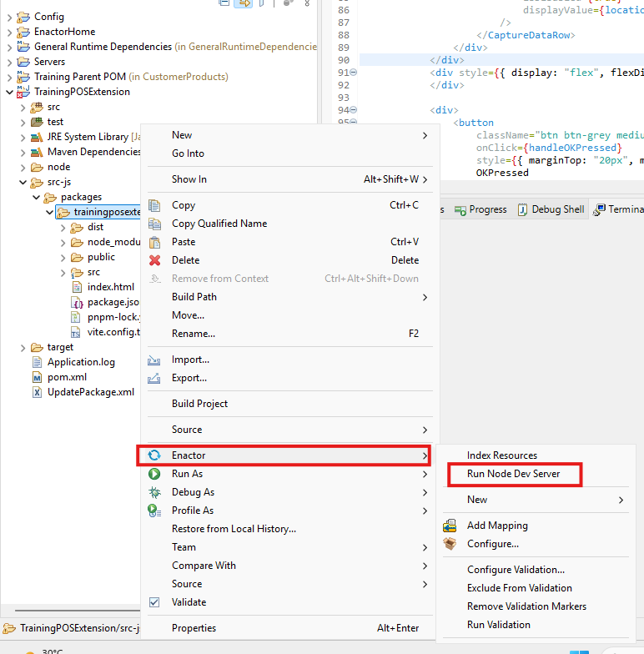Viewport: 644px width, 654px height.
Task: Click the Enactor refresh icon
Action: [x=154, y=455]
